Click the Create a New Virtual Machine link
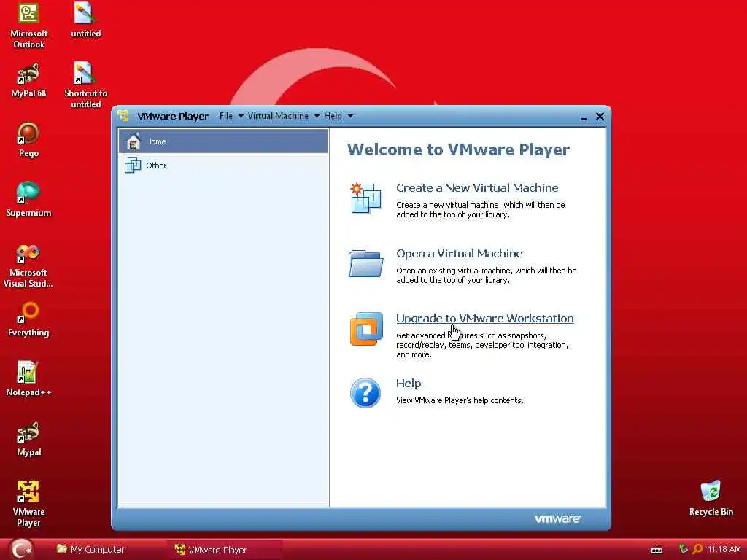This screenshot has height=560, width=747. click(477, 187)
